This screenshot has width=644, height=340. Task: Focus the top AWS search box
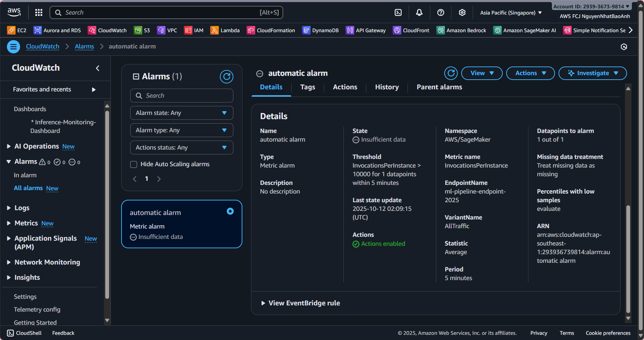click(x=167, y=12)
